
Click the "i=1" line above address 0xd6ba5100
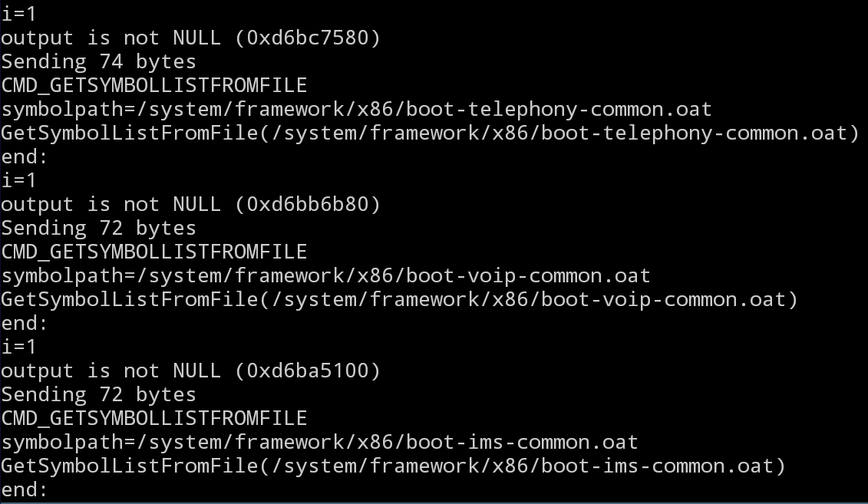tap(18, 347)
